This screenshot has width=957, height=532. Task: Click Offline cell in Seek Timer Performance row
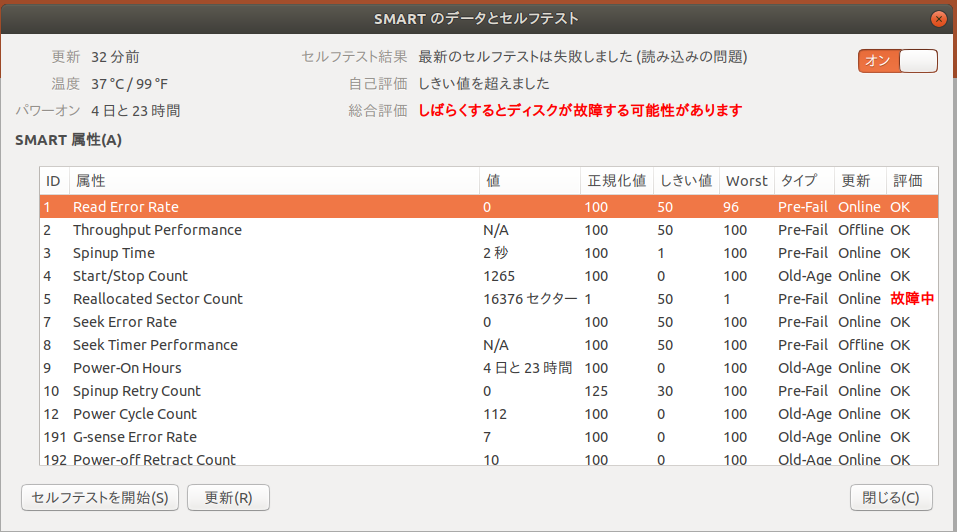(861, 345)
